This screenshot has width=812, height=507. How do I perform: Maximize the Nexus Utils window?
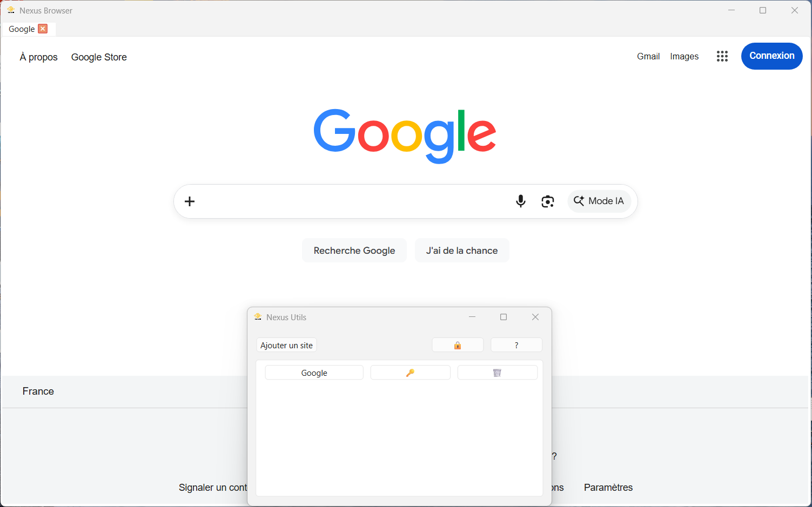pyautogui.click(x=504, y=317)
